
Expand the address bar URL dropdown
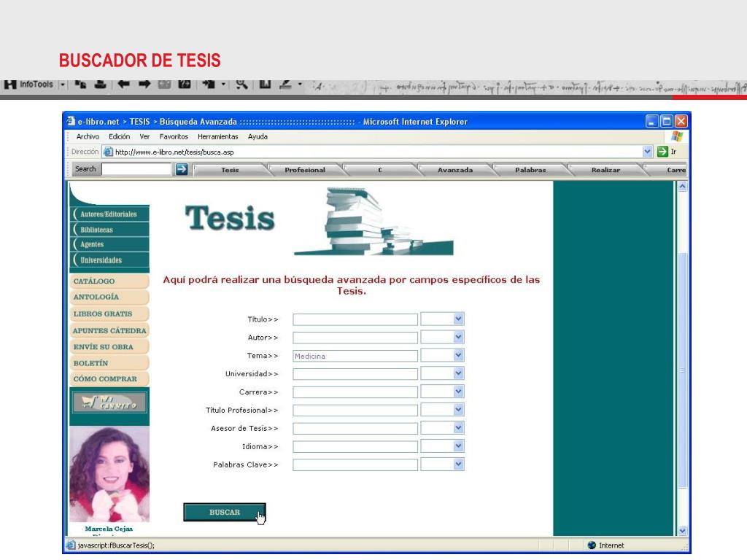pyautogui.click(x=647, y=152)
